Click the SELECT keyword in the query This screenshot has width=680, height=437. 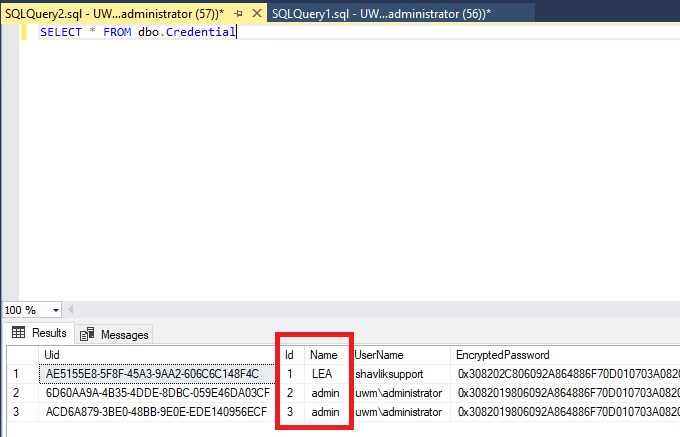pyautogui.click(x=61, y=32)
